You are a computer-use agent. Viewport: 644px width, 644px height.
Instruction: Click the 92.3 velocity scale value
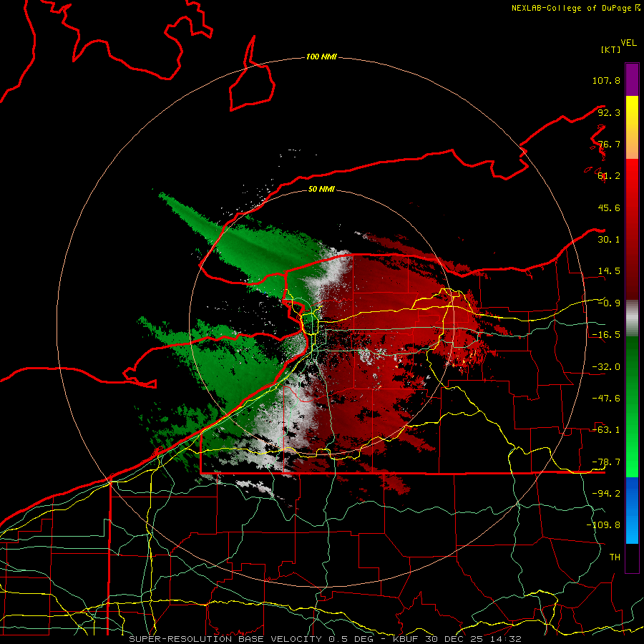point(609,112)
